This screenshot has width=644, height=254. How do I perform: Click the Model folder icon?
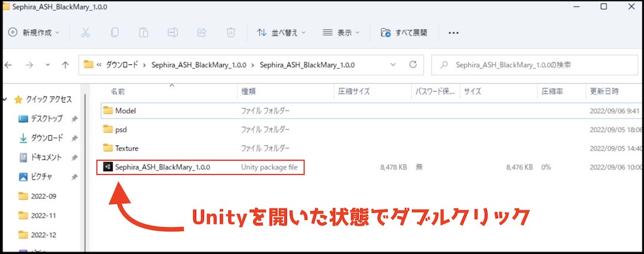click(107, 110)
